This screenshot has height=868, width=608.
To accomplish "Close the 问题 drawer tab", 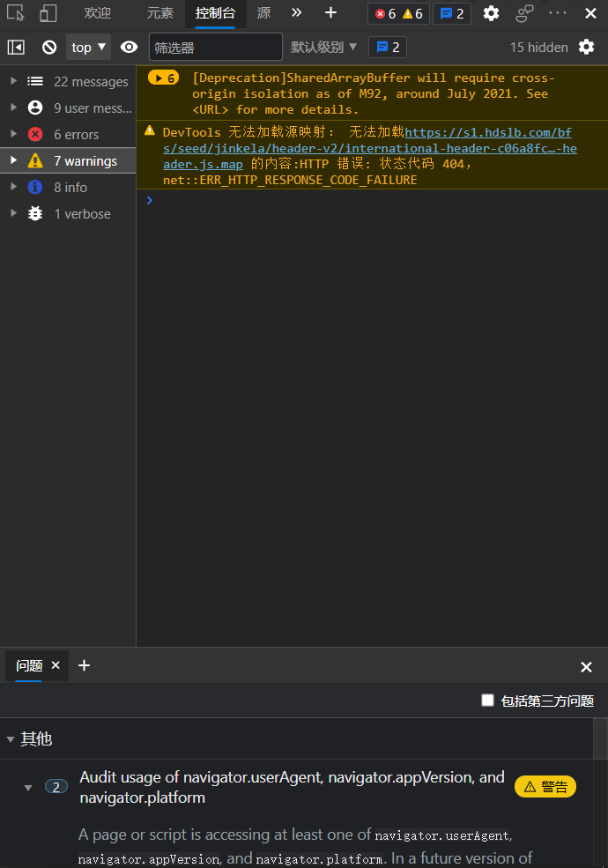I will click(x=56, y=664).
